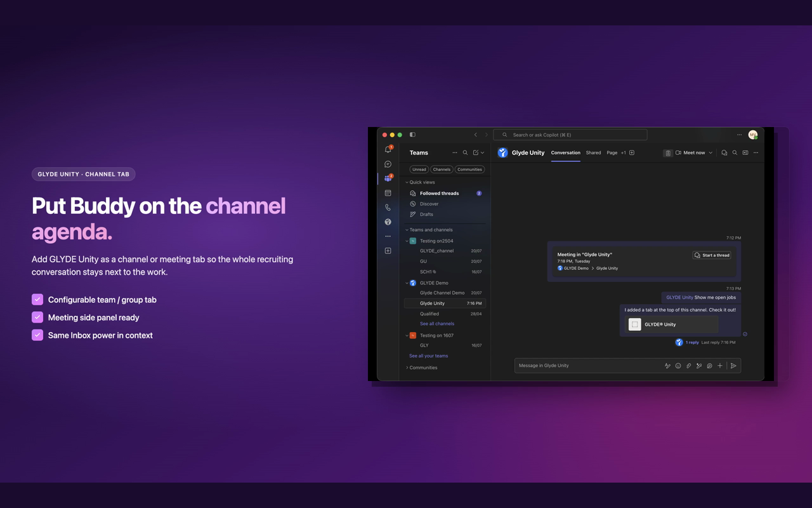Open the side pane icon in the channel header
This screenshot has height=508, width=812.
click(745, 153)
